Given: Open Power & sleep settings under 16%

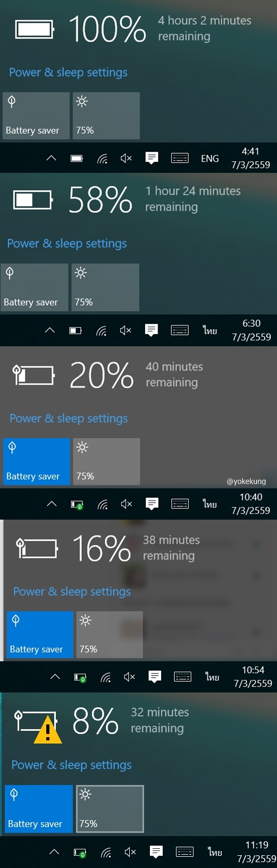Looking at the screenshot, I should point(72,591).
